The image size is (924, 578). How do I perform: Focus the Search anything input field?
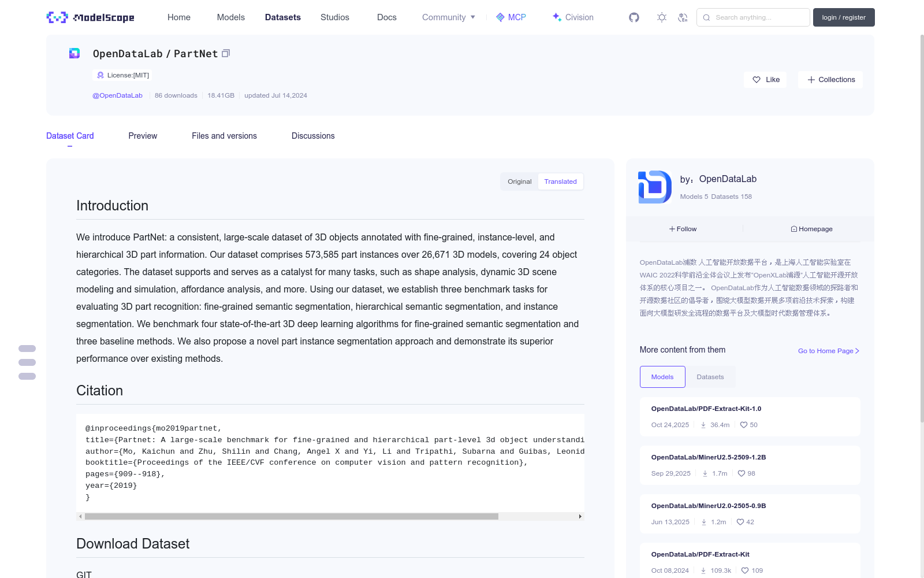coord(753,17)
